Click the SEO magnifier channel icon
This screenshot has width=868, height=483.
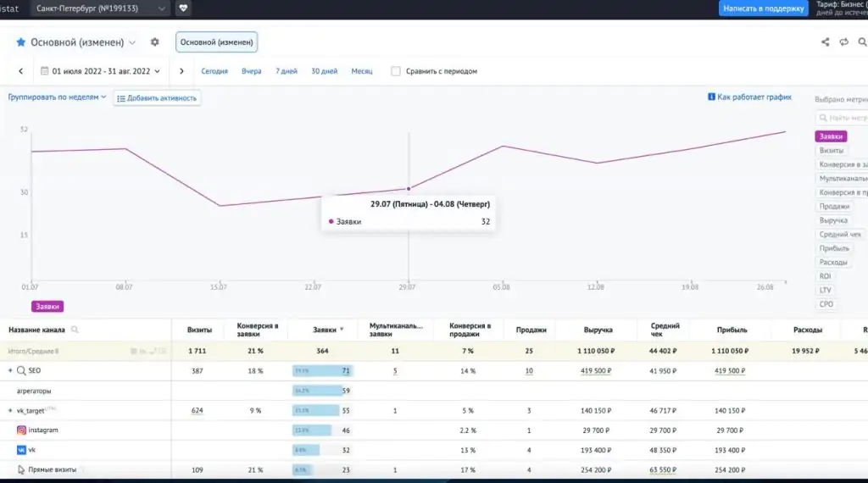click(21, 370)
